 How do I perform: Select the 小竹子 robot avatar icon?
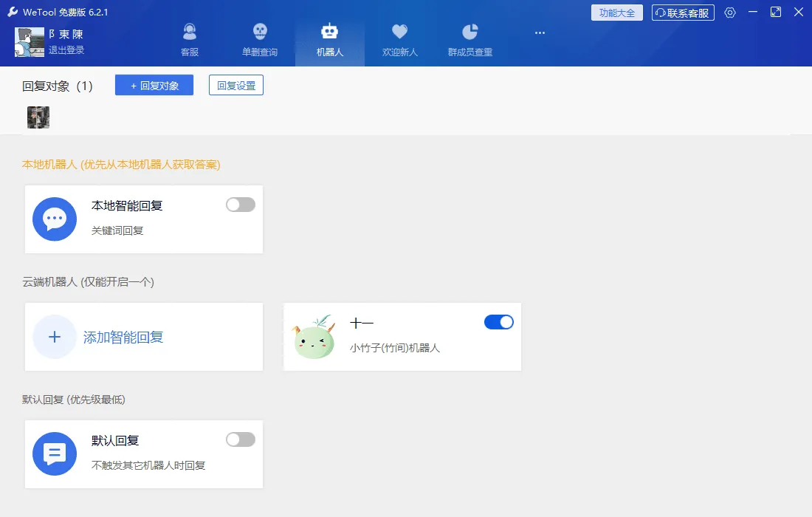(314, 336)
